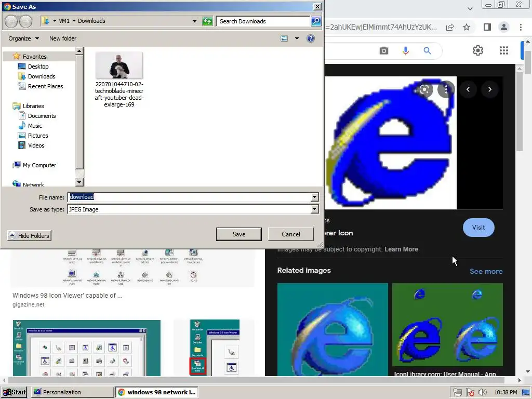532x399 pixels.
Task: Select Libraries in navigation pane
Action: (x=33, y=106)
